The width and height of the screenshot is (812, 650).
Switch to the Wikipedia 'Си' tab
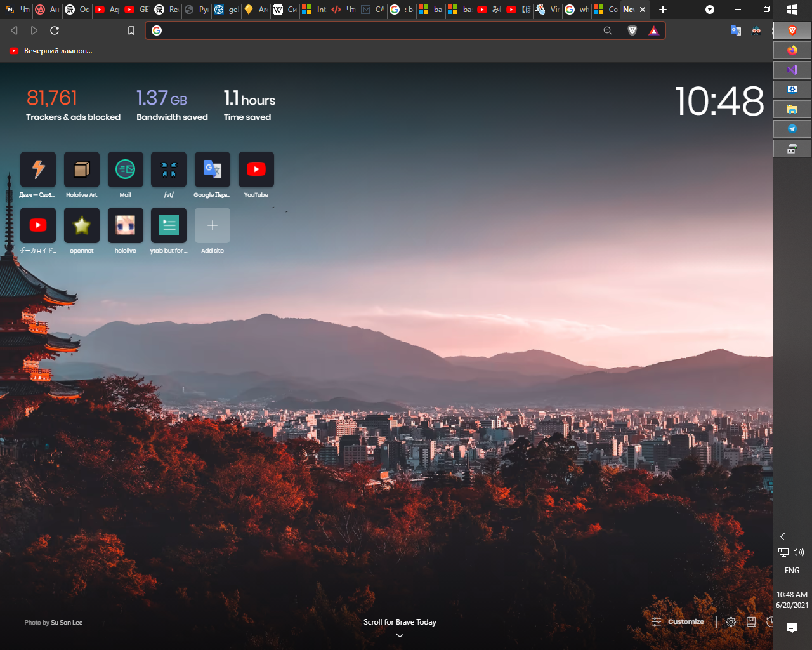tap(285, 10)
